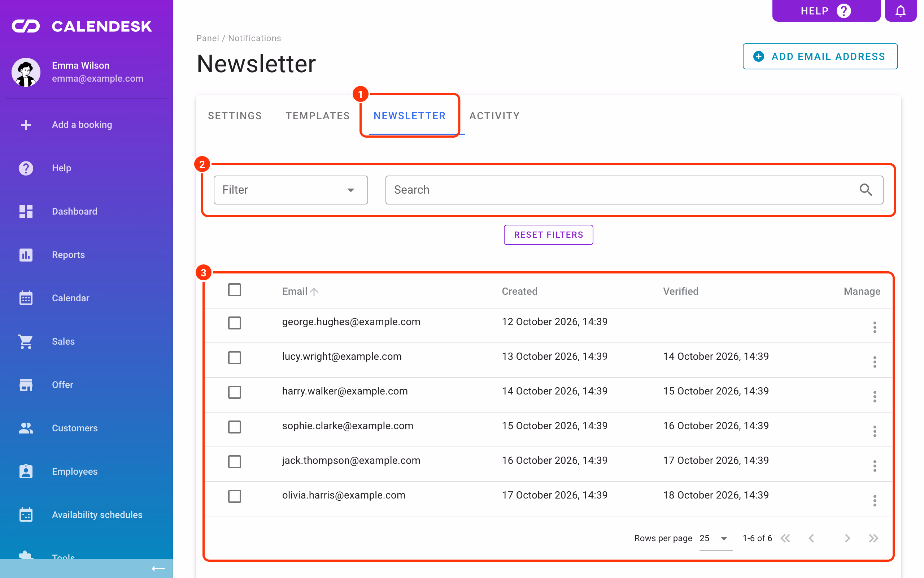Check the lucy.wright@example.com row

tap(235, 358)
